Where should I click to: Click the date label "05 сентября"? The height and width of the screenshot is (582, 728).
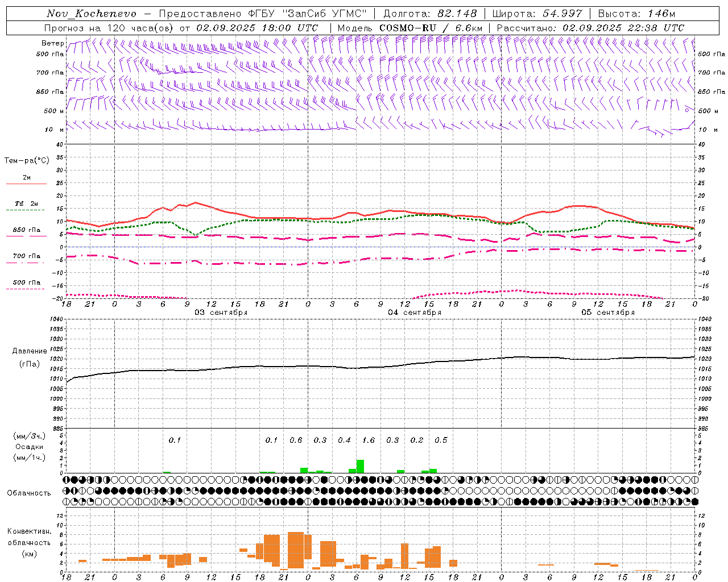pyautogui.click(x=608, y=313)
